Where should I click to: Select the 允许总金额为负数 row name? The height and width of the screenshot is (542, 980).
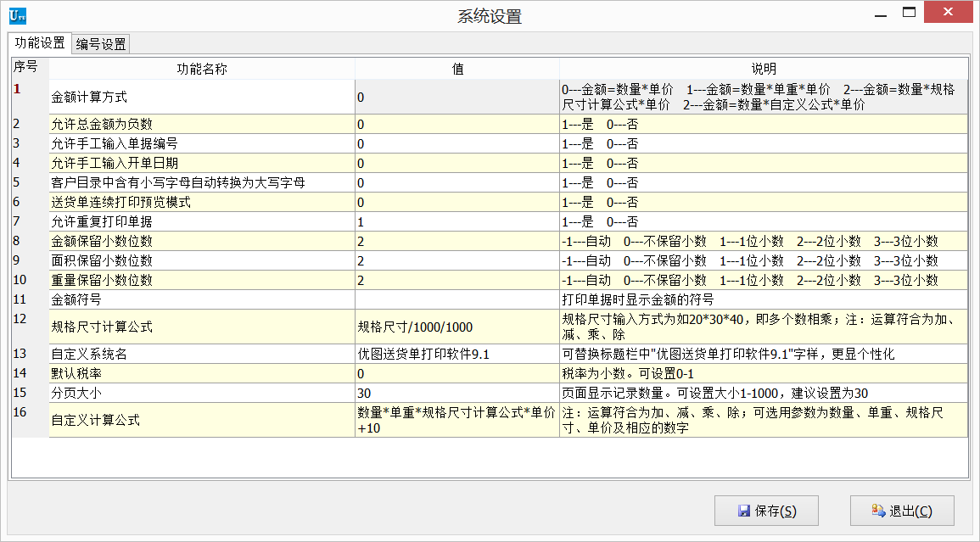coord(202,125)
